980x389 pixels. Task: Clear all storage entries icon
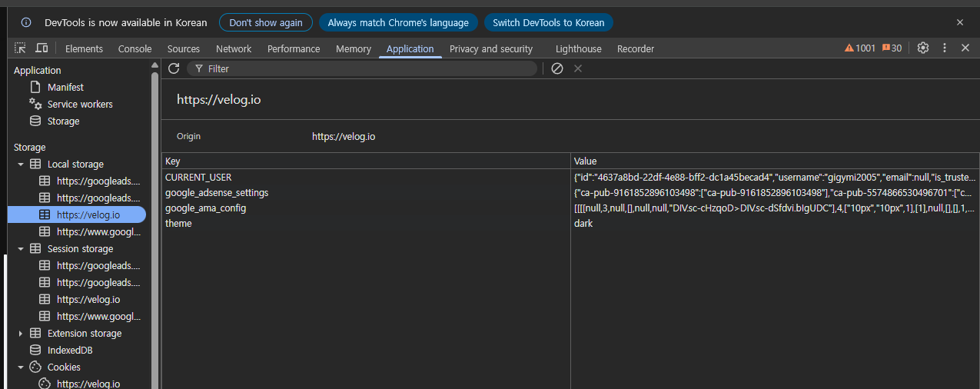(x=557, y=68)
